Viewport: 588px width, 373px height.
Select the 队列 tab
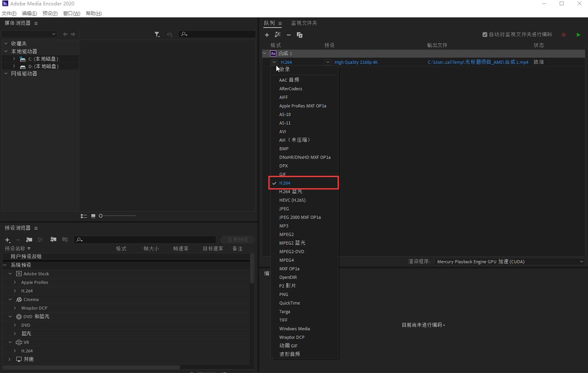click(269, 23)
